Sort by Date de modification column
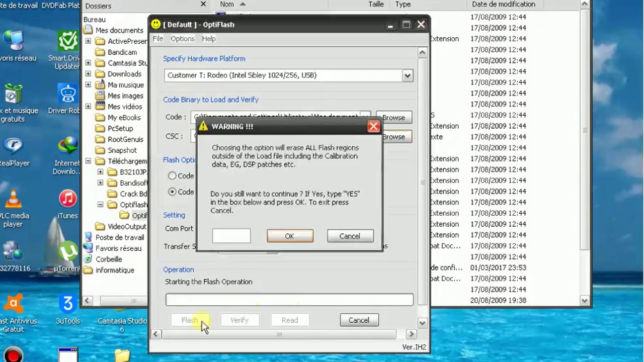This screenshot has width=644, height=362. [x=504, y=4]
